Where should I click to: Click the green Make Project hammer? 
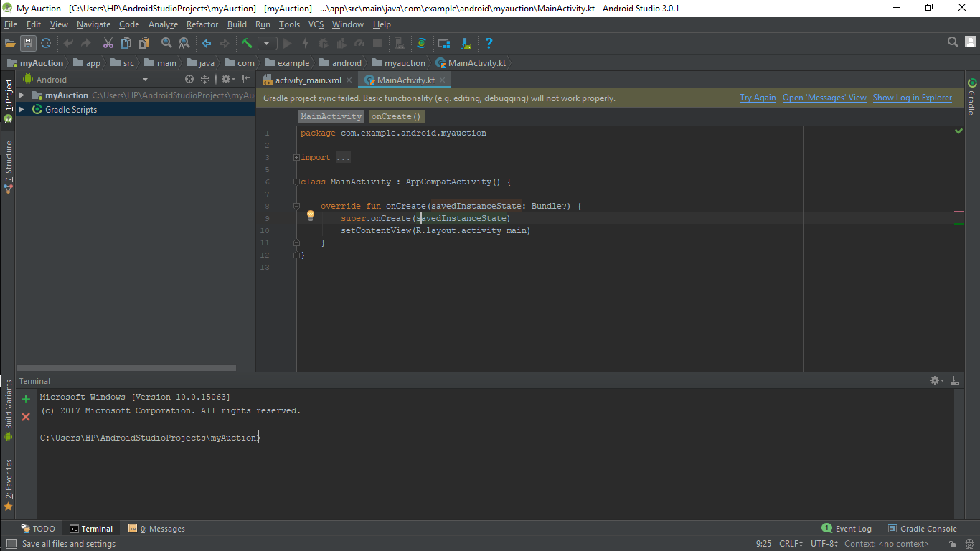247,43
